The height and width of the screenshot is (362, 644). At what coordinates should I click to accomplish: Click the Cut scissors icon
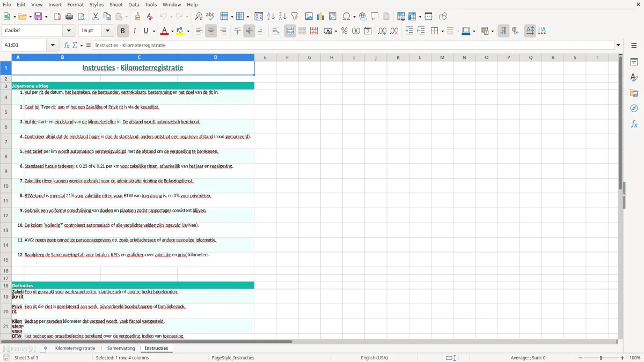point(96,17)
